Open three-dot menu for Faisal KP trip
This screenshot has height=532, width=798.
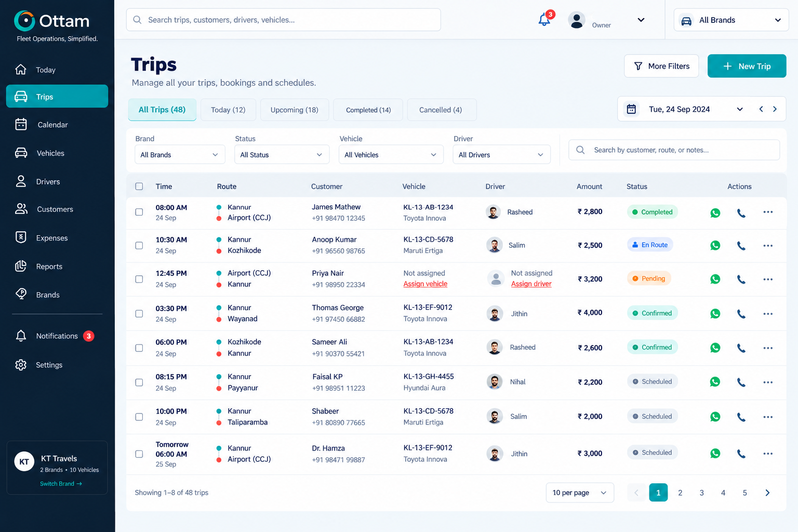(x=768, y=382)
